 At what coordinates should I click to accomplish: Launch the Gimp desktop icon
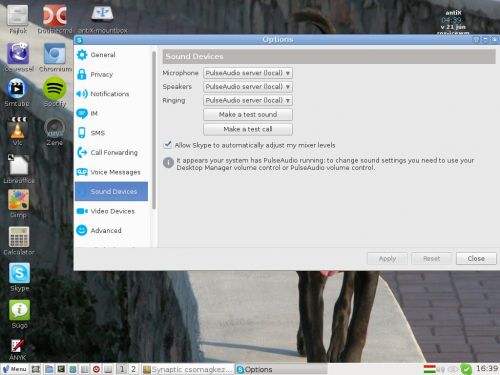point(19,200)
